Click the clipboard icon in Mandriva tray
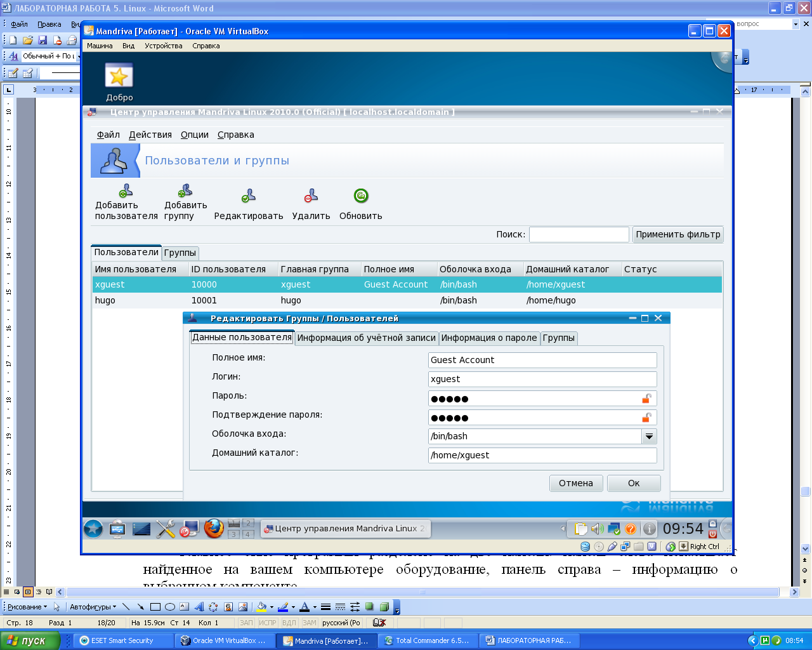812x650 pixels. coord(580,529)
